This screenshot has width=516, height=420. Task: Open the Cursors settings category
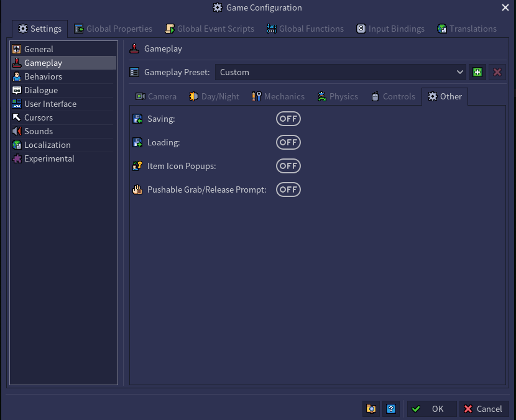click(x=63, y=117)
